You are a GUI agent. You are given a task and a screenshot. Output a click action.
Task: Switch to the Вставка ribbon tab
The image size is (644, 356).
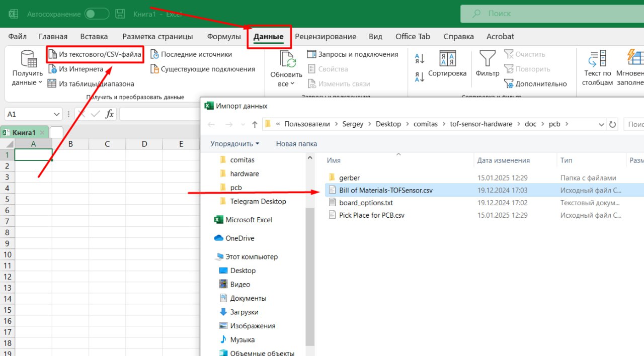[x=94, y=37]
